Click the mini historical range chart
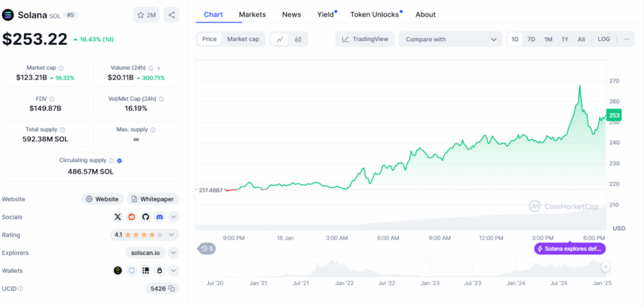 [x=401, y=267]
